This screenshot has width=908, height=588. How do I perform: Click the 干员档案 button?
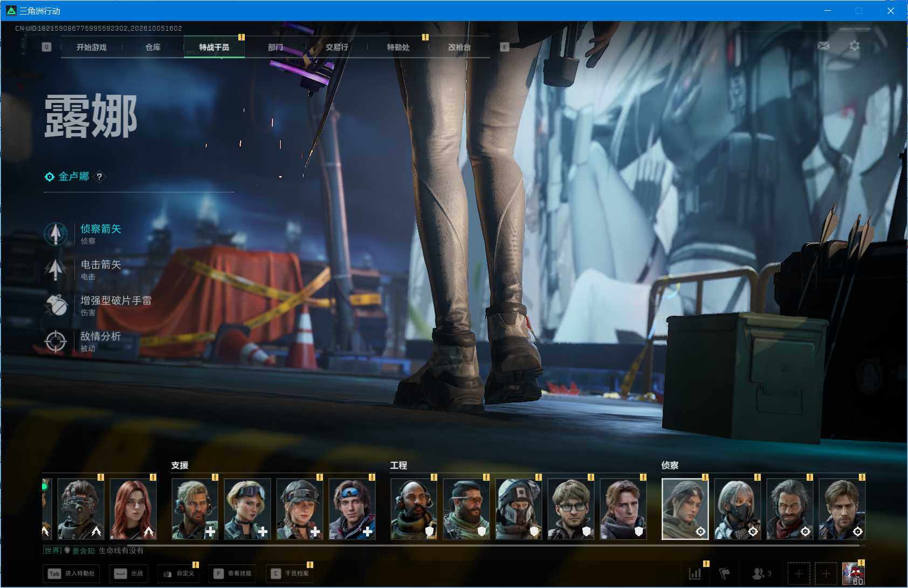click(290, 573)
